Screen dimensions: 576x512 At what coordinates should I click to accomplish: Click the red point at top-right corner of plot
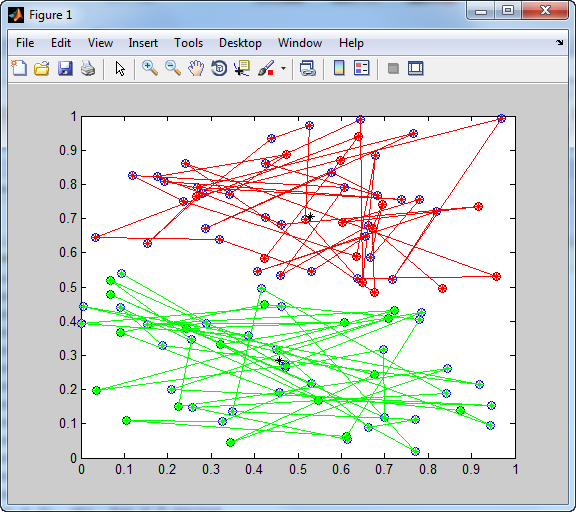point(501,118)
